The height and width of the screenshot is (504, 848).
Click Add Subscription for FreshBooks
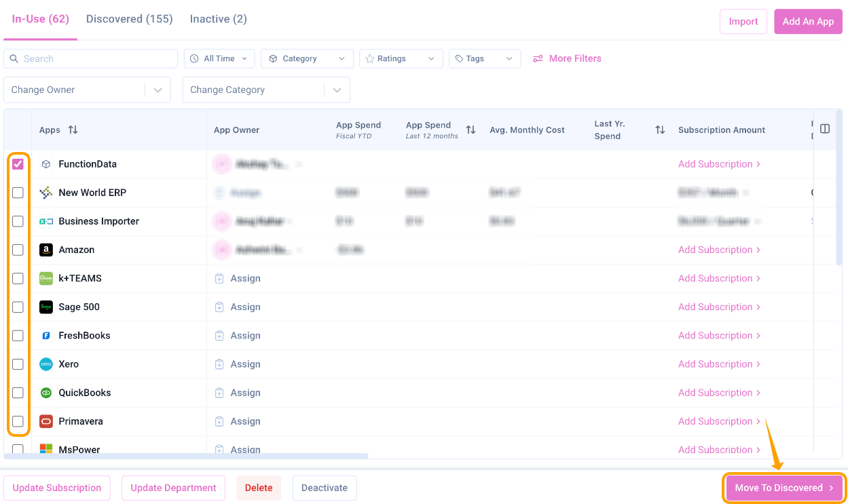click(x=719, y=335)
